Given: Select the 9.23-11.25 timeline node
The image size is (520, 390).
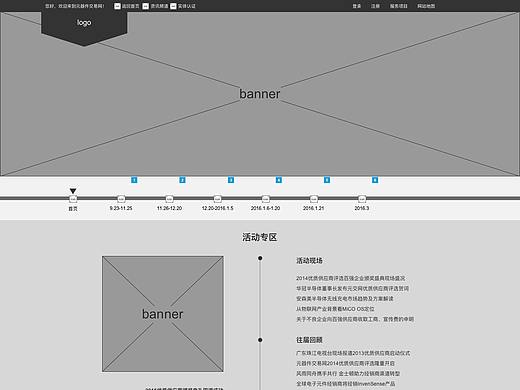Looking at the screenshot, I should [x=121, y=199].
